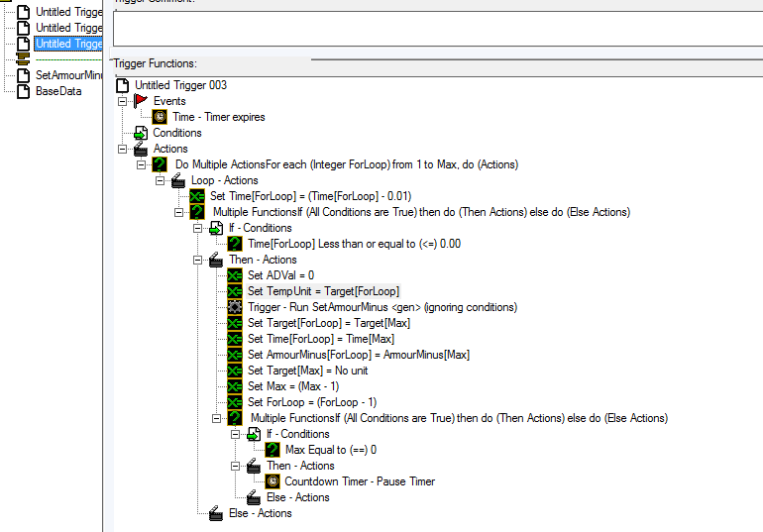Select the final Else - Actions node label
This screenshot has width=763, height=532.
(261, 513)
